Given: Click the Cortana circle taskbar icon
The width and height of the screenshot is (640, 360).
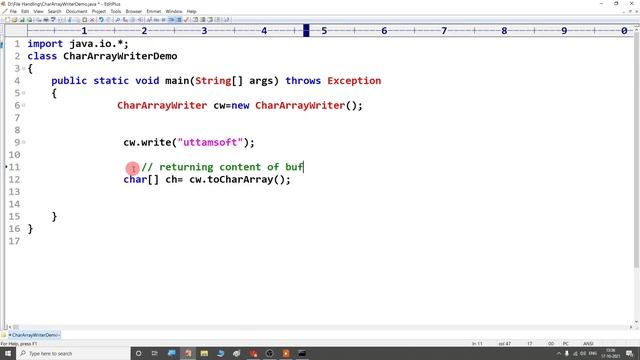Looking at the screenshot, I should pyautogui.click(x=138, y=353).
